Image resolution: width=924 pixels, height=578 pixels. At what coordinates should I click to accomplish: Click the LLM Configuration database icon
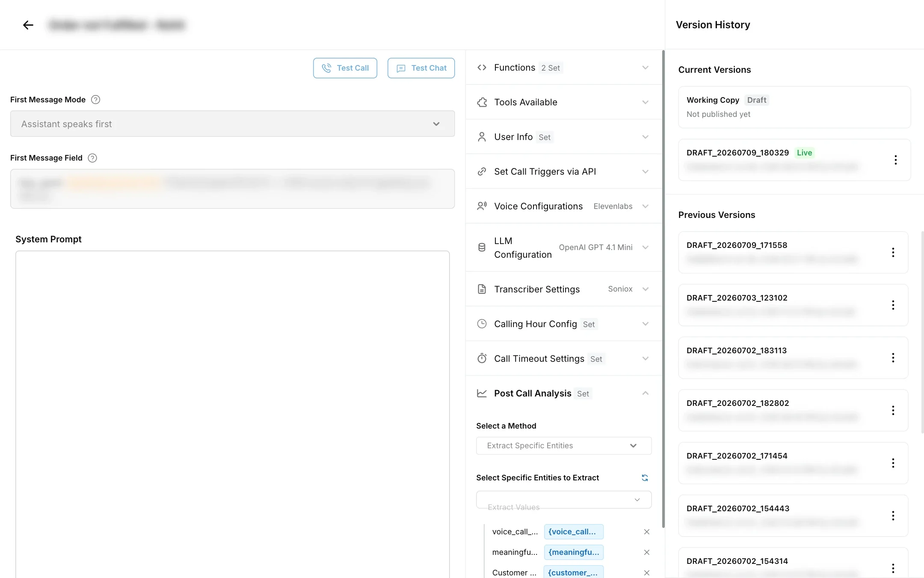tap(482, 247)
